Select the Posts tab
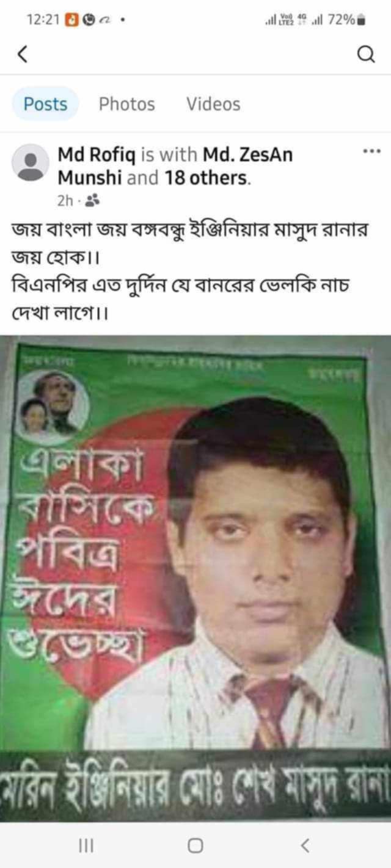 pyautogui.click(x=46, y=104)
